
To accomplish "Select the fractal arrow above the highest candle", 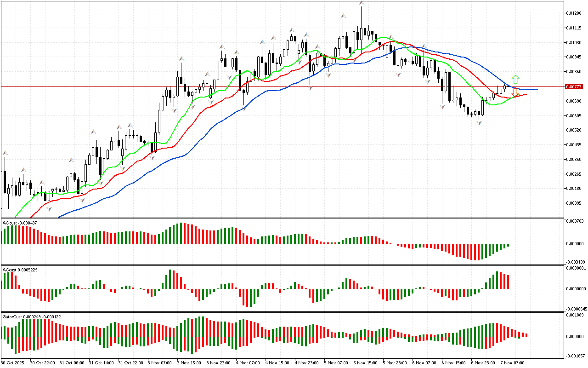I will click(362, 4).
